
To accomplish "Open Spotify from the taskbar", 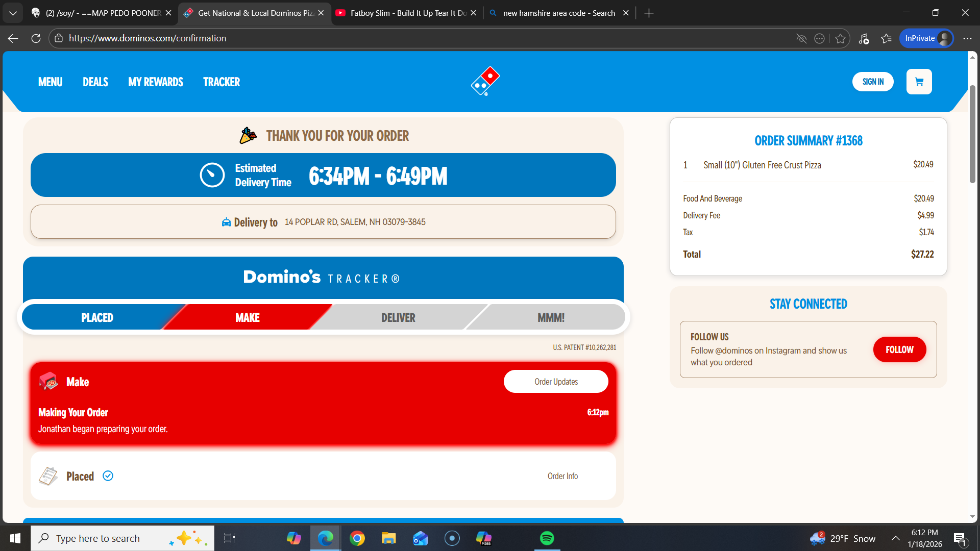I will (x=547, y=538).
